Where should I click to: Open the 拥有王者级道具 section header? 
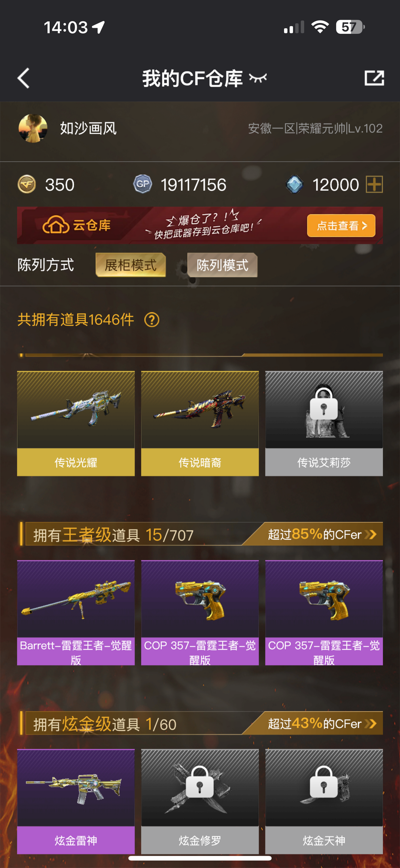coord(113,535)
